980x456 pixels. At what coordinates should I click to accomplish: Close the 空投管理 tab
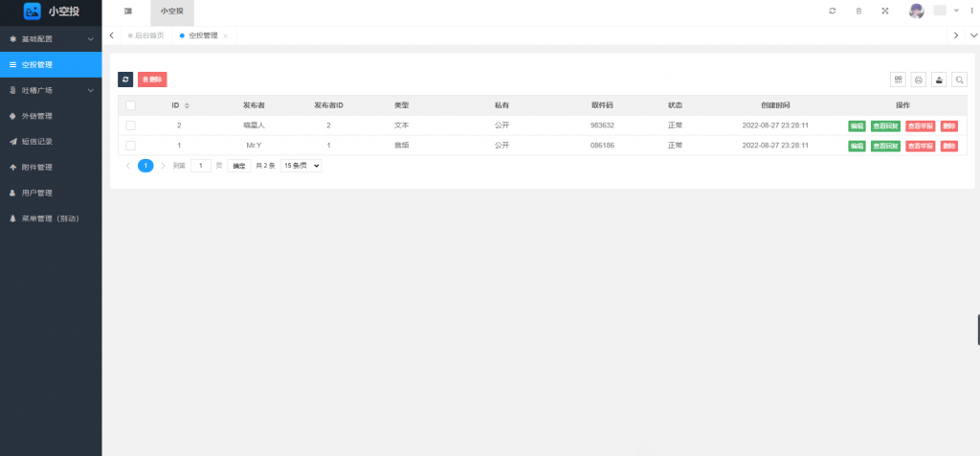(x=225, y=36)
